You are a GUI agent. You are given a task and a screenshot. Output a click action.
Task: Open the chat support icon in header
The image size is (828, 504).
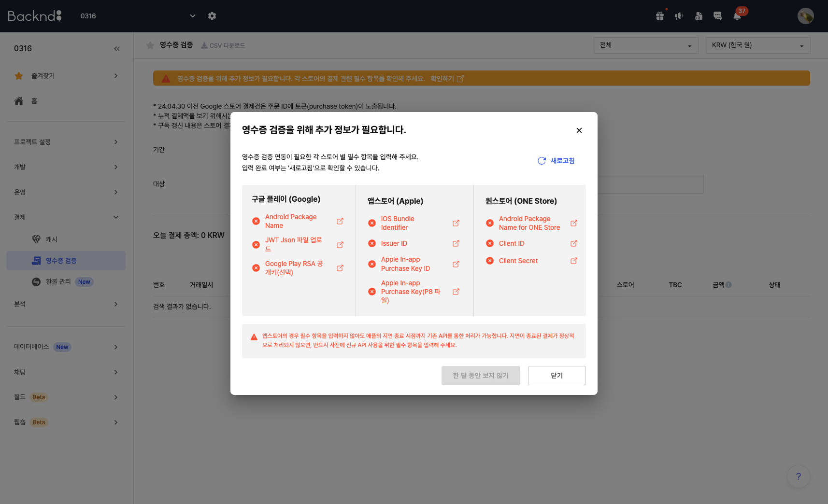click(718, 16)
